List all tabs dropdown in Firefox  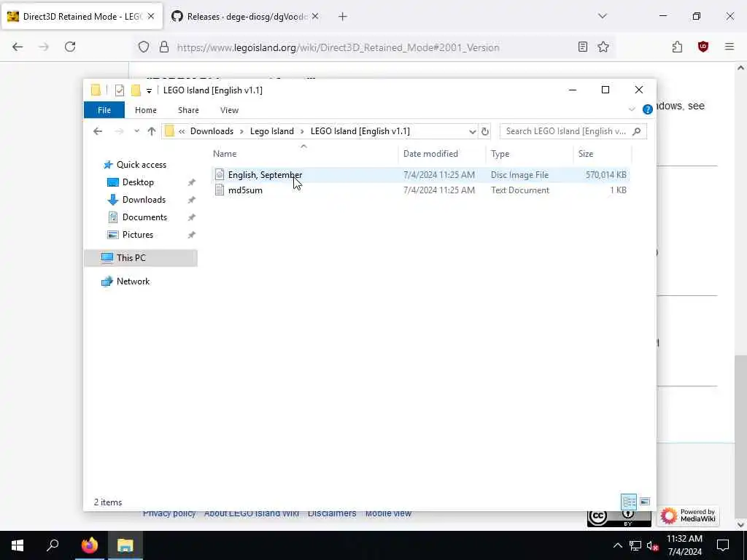[602, 16]
